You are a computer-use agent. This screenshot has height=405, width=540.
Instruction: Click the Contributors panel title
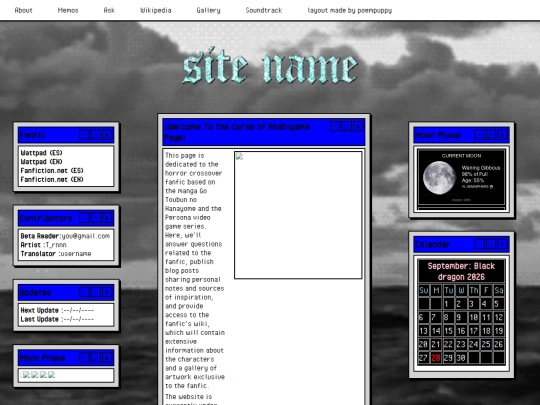[x=46, y=218]
